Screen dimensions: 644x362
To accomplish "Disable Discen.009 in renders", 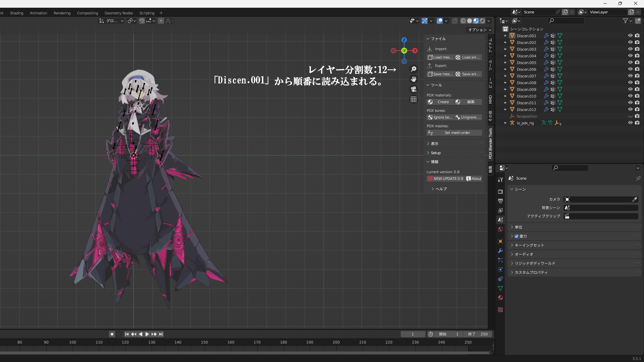I will 637,89.
